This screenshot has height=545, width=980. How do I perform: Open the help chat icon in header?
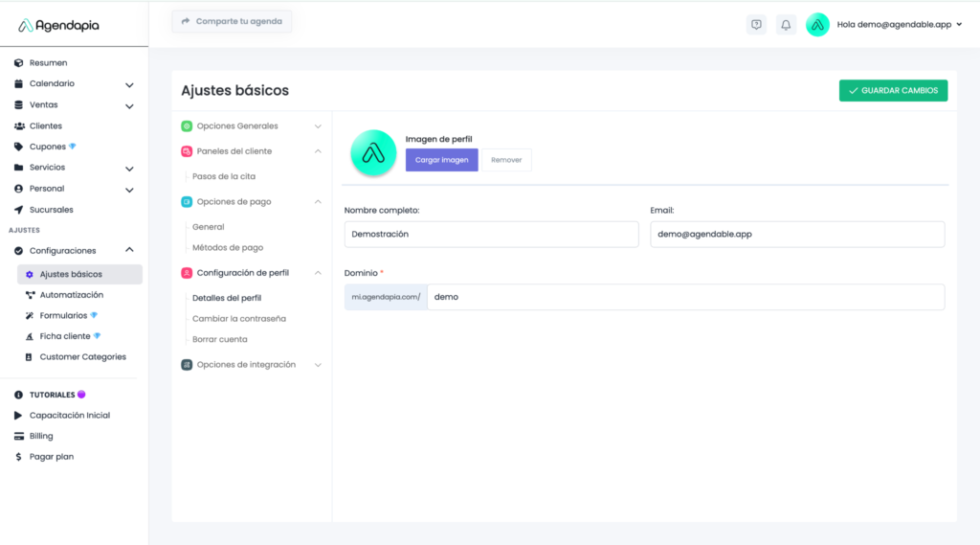(x=756, y=25)
